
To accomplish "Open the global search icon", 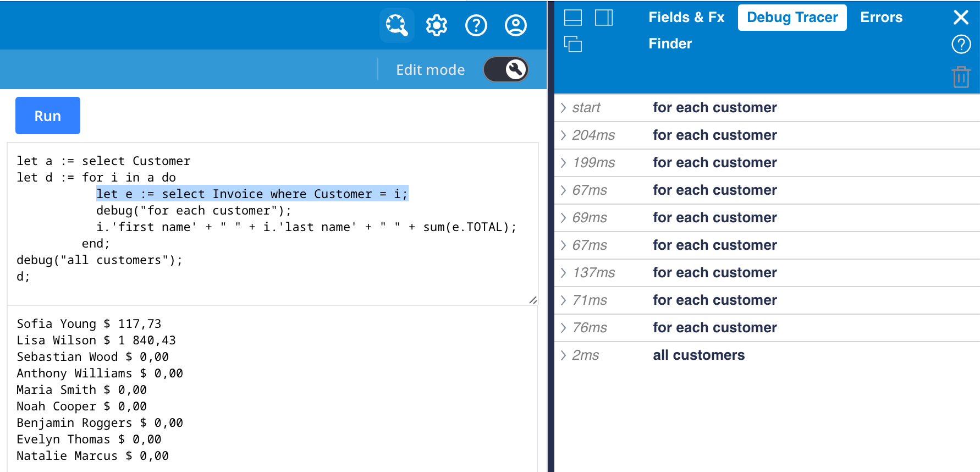I will pyautogui.click(x=397, y=25).
